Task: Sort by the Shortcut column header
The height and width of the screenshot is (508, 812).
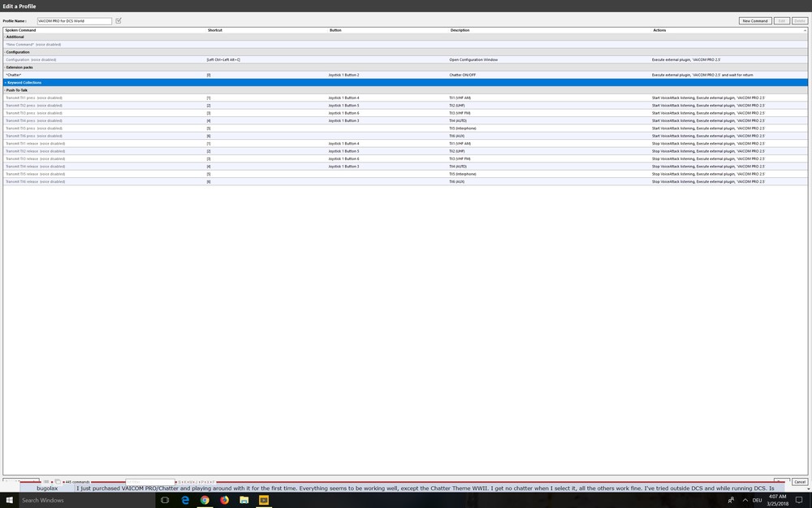Action: [x=215, y=30]
